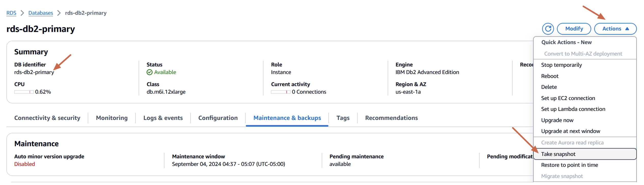Image resolution: width=644 pixels, height=185 pixels.
Task: Click the green Available status icon
Action: (x=149, y=72)
